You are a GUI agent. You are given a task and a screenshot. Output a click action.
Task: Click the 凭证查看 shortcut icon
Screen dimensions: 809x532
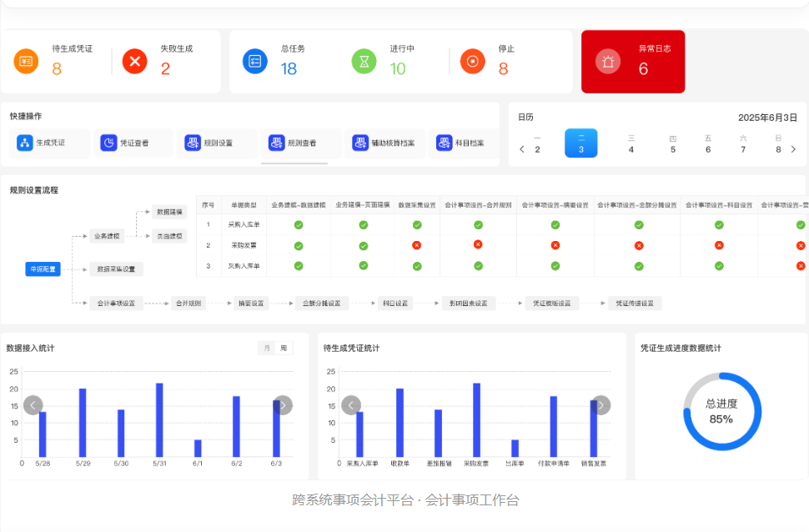tap(108, 143)
